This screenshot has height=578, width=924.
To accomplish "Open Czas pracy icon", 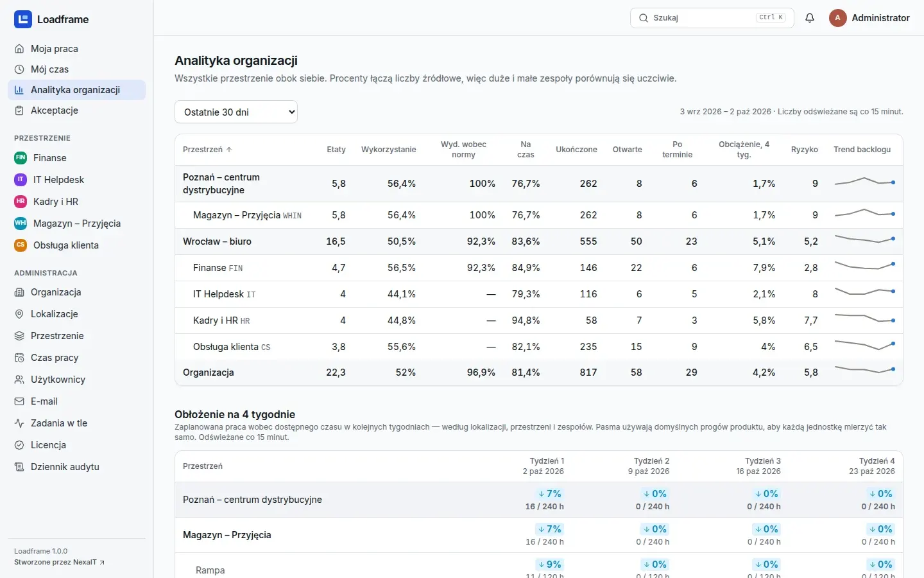I will click(19, 358).
